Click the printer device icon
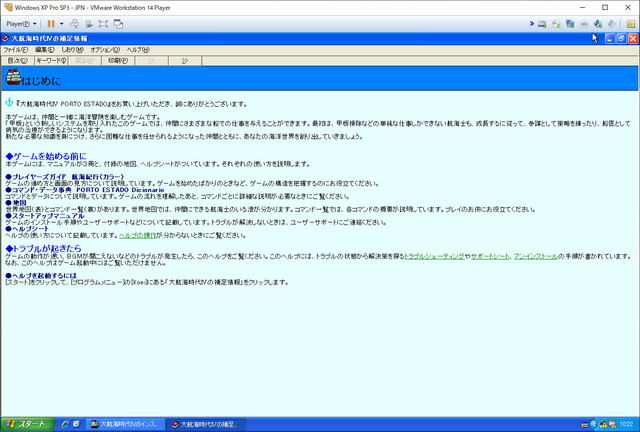 coord(584,24)
